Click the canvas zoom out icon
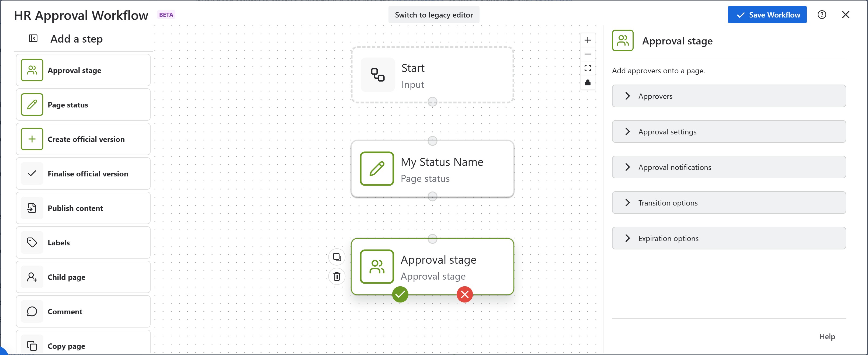868x355 pixels. (588, 54)
